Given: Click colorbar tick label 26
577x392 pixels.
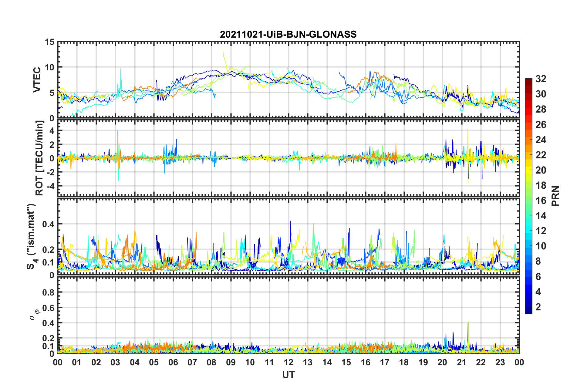Looking at the screenshot, I should coord(541,124).
